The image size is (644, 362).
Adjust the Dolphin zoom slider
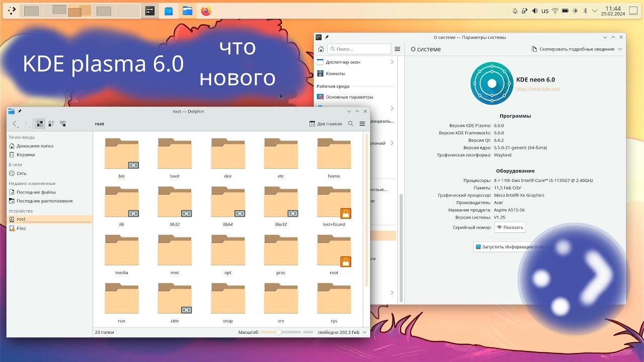pyautogui.click(x=281, y=332)
